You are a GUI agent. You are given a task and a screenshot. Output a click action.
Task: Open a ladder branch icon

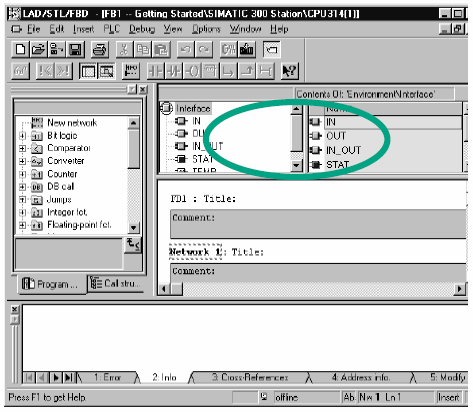click(x=229, y=71)
